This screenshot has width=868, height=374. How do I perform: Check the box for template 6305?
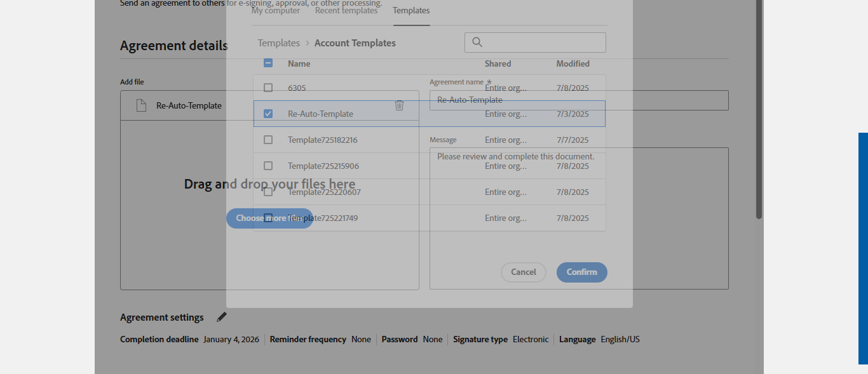pos(268,88)
